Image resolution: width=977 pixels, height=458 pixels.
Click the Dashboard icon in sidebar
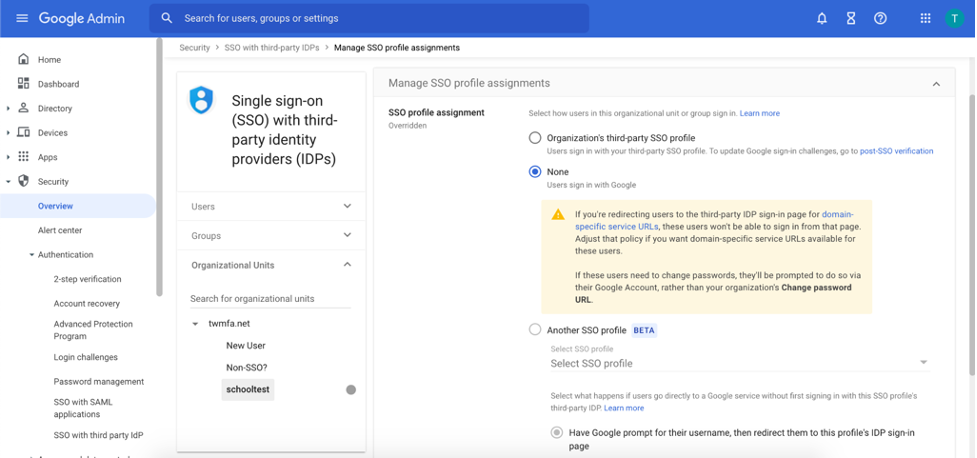pos(24,83)
